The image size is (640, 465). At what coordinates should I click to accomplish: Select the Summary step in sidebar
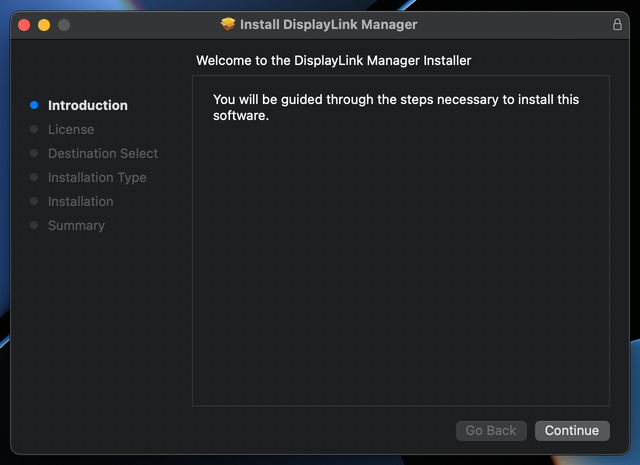[76, 225]
